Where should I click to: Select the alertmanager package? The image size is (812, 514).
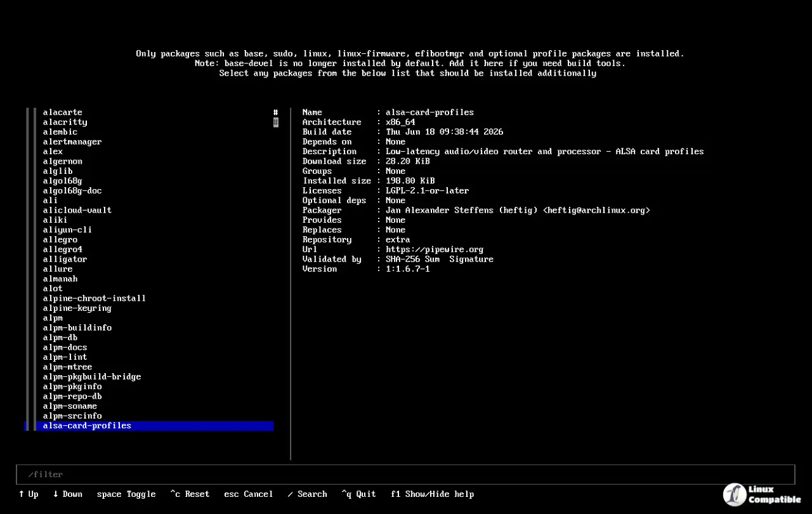click(72, 142)
